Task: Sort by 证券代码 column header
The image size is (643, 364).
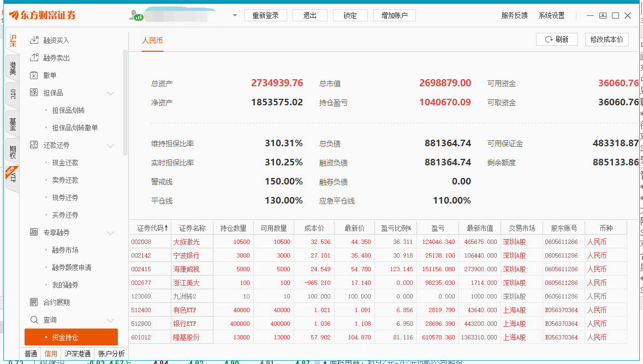Action: click(151, 228)
